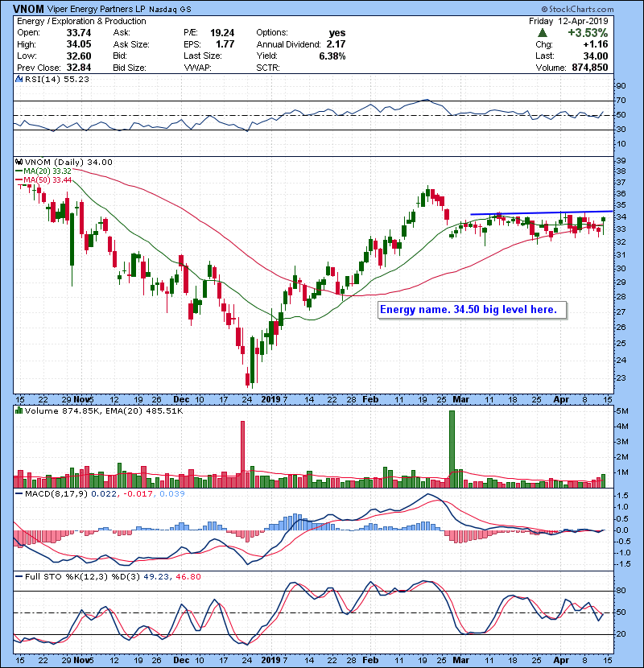This screenshot has width=644, height=668.
Task: Click the MACD signal value -0.017
Action: click(138, 494)
